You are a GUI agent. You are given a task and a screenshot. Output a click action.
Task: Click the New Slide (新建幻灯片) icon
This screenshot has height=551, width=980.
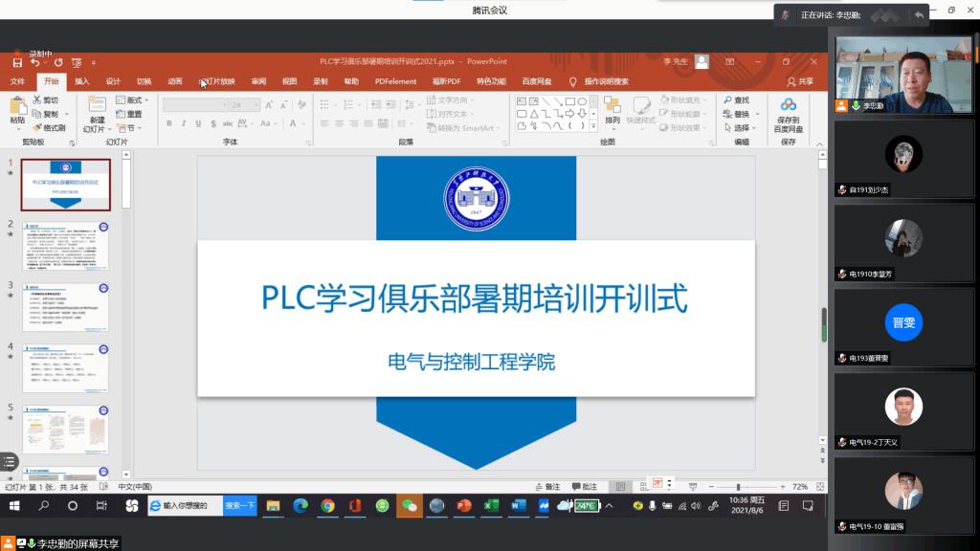pyautogui.click(x=97, y=107)
